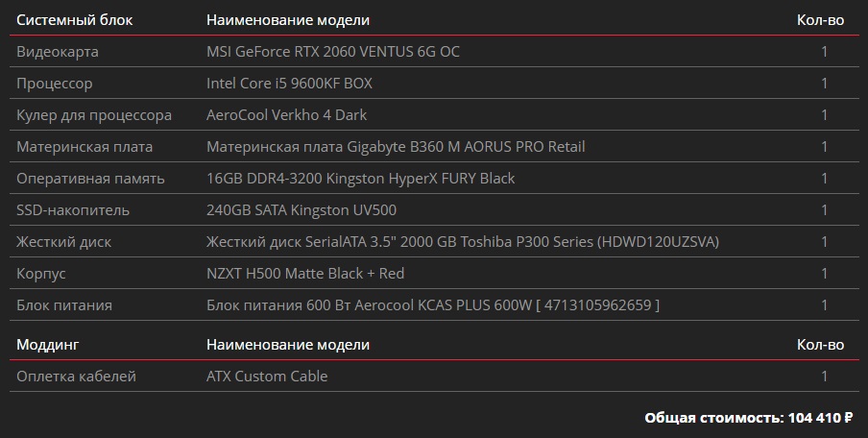
Task: Click AeroCool Verkho 4 Dark cooler name
Action: coord(286,115)
